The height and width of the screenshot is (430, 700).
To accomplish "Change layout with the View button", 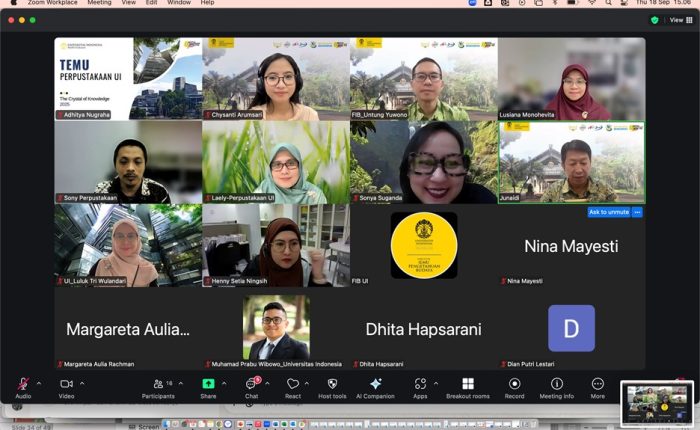I will (x=680, y=19).
